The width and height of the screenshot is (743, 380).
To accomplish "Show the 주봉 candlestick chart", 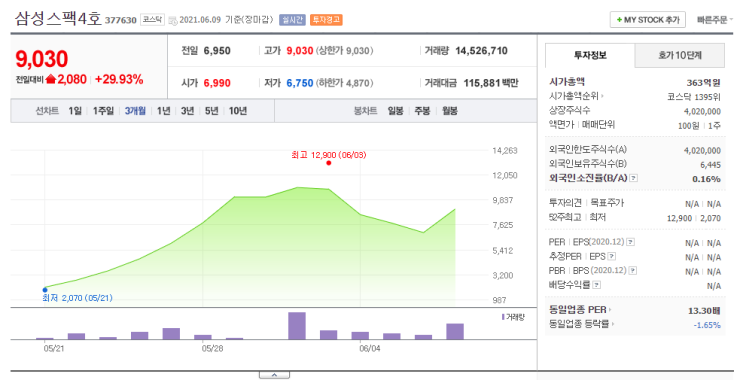I will pos(422,111).
